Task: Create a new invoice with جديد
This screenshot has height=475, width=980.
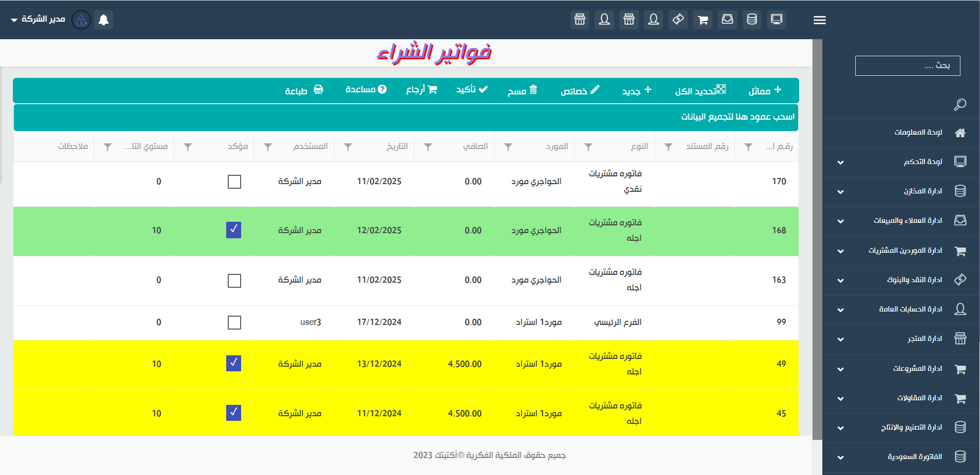Action: [x=637, y=91]
